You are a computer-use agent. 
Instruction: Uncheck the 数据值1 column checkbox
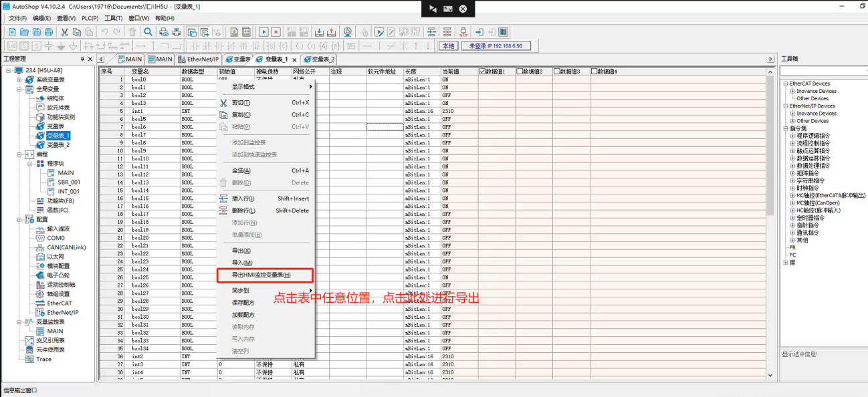483,72
